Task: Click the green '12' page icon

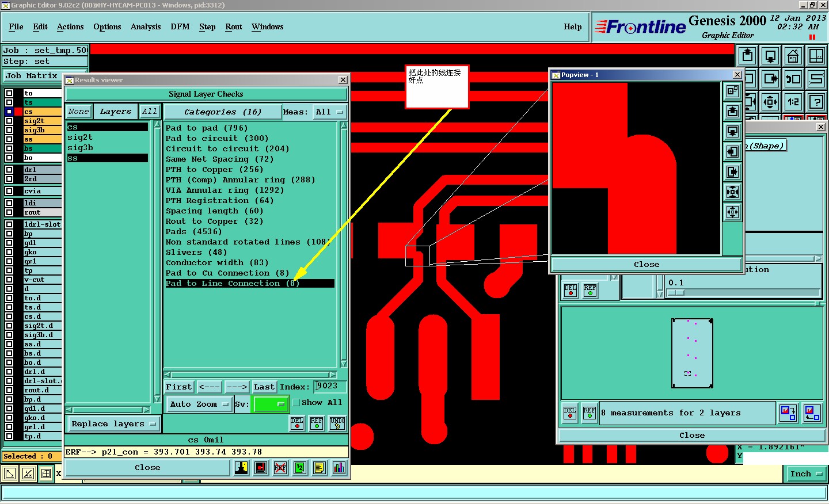Action: [300, 468]
